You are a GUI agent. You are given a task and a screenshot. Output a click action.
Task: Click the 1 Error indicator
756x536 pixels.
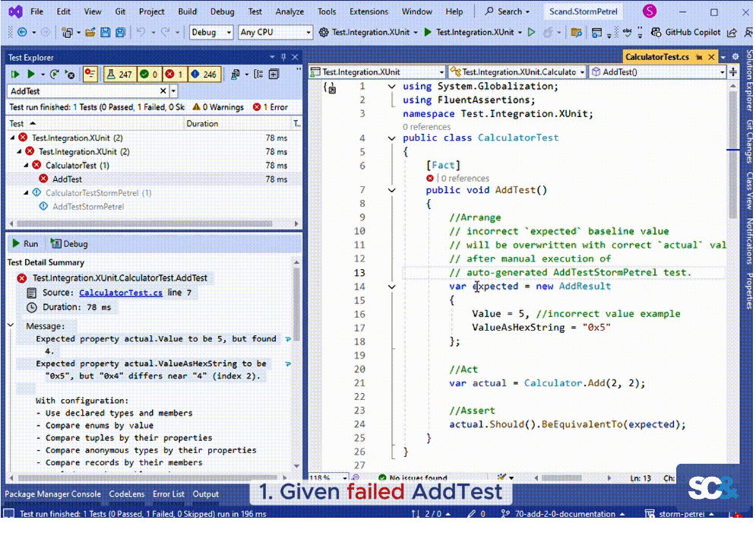tap(270, 107)
